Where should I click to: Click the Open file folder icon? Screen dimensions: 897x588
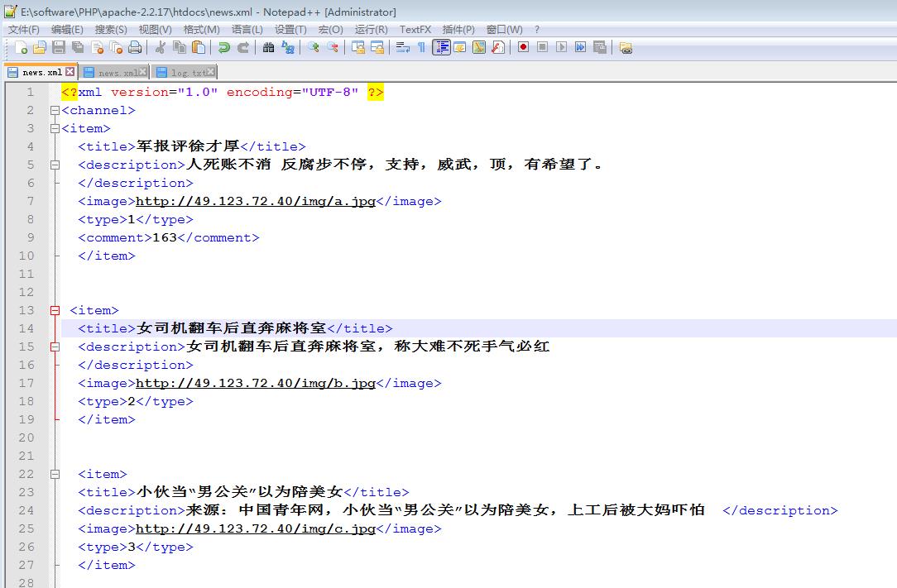(x=40, y=47)
